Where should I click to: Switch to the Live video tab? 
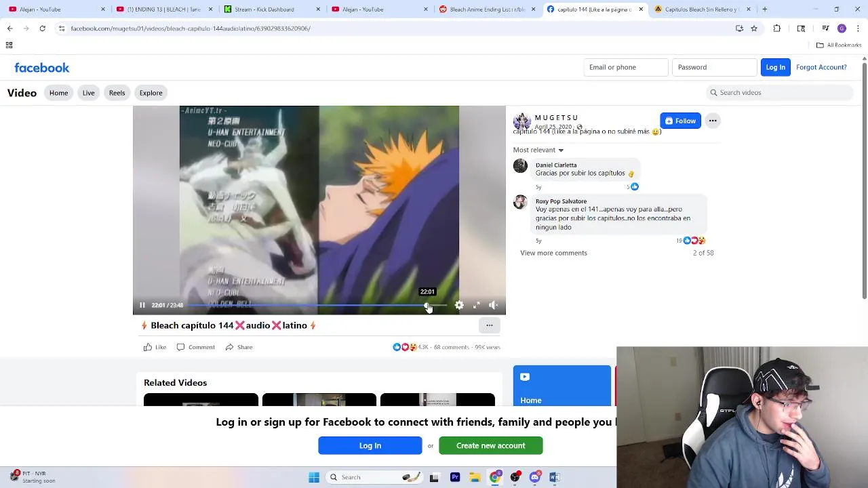coord(88,93)
